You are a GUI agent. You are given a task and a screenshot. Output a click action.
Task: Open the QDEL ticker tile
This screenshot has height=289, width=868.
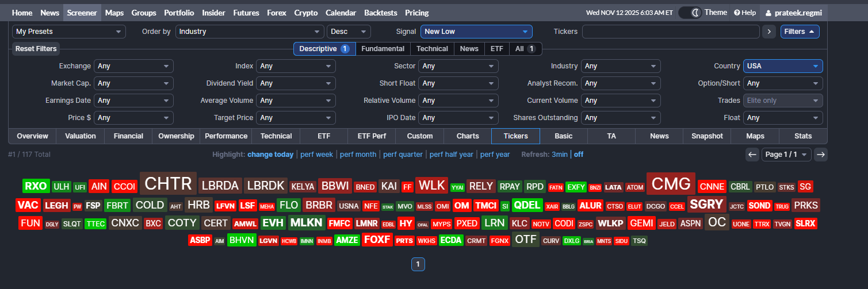click(527, 205)
